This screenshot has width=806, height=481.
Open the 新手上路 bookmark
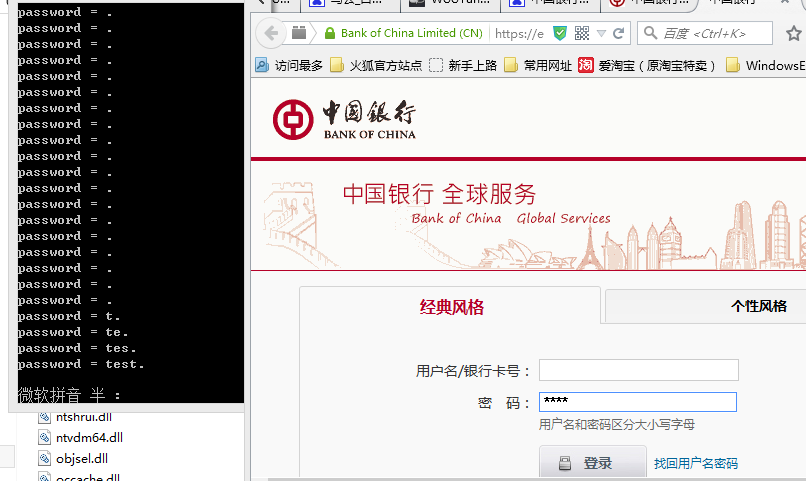point(463,65)
